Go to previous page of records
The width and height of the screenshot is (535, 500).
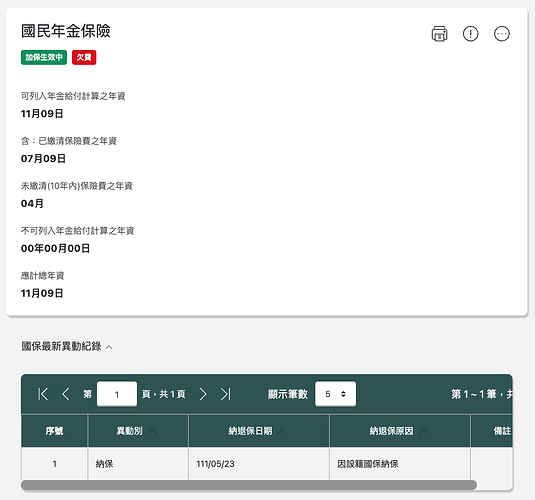tap(66, 394)
